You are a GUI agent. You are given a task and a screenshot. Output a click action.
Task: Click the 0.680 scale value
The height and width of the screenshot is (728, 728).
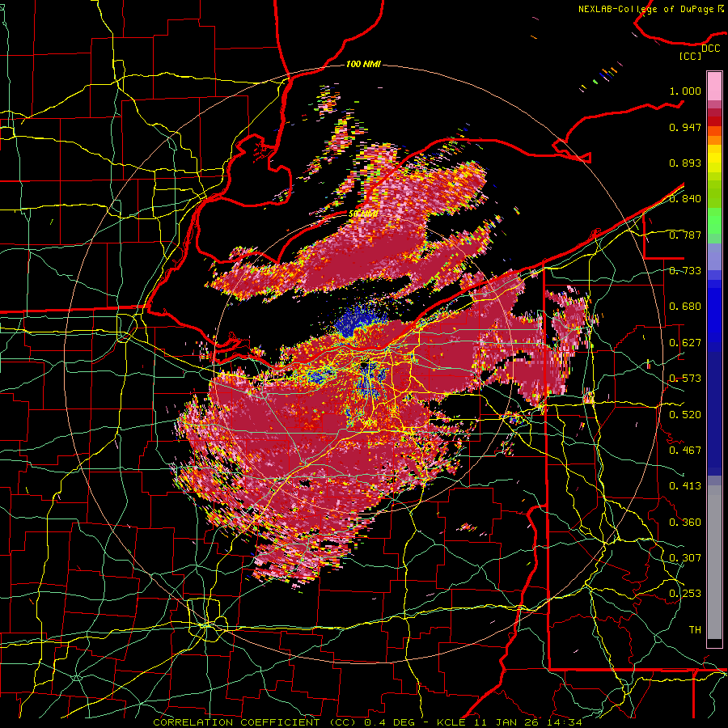click(x=685, y=307)
